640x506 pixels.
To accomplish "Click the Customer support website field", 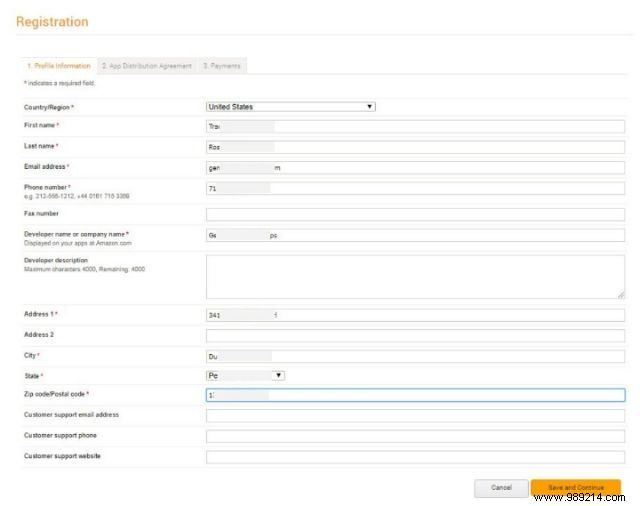I will pyautogui.click(x=415, y=457).
